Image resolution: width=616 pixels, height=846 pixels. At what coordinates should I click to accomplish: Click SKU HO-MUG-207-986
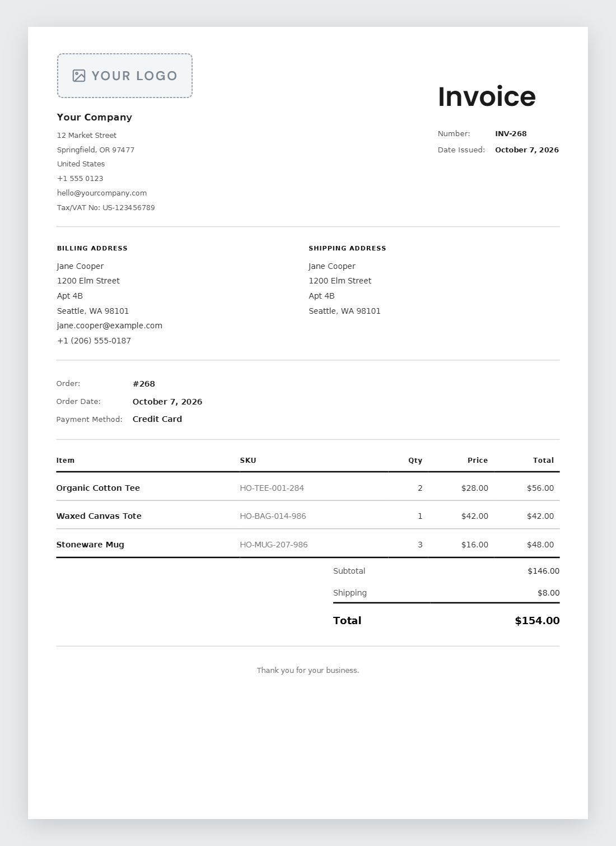[x=274, y=545]
